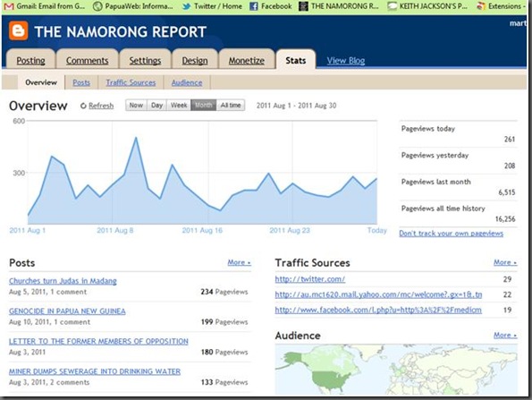
Task: Open the Traffic Sources sub-tab
Action: tap(131, 82)
